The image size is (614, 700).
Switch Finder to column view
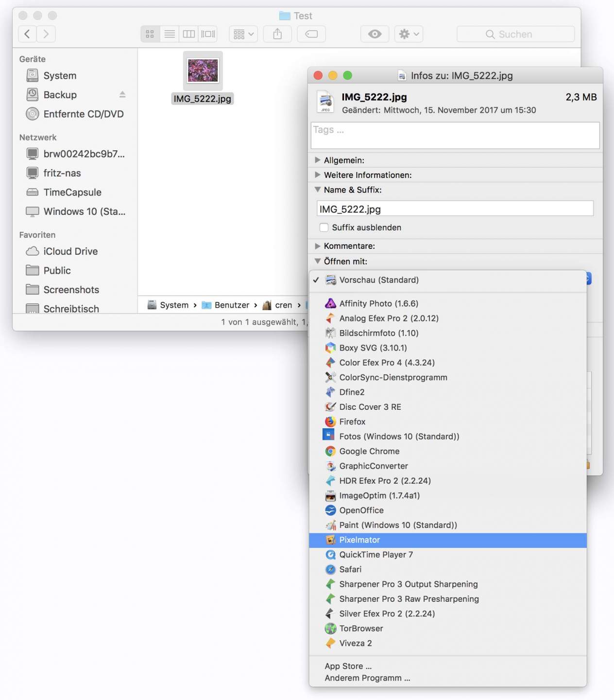(x=189, y=34)
